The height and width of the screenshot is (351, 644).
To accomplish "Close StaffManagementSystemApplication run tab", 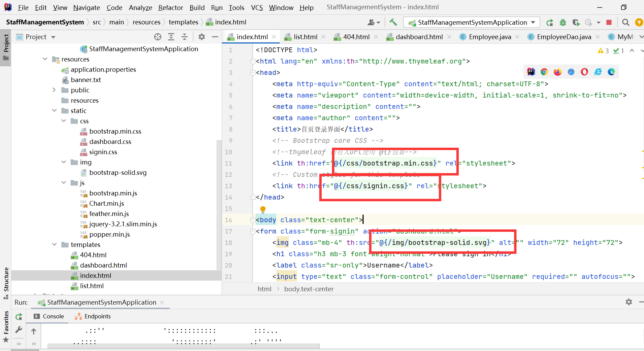I will [162, 302].
